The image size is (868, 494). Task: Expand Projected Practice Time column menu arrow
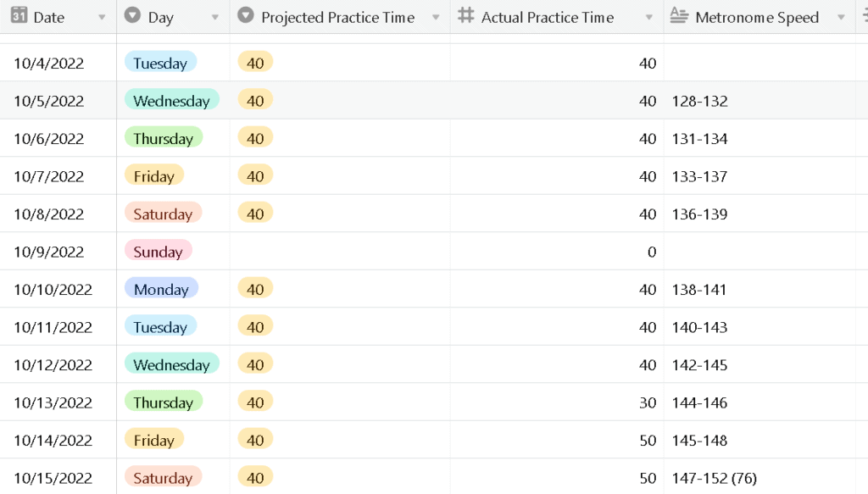click(x=436, y=17)
